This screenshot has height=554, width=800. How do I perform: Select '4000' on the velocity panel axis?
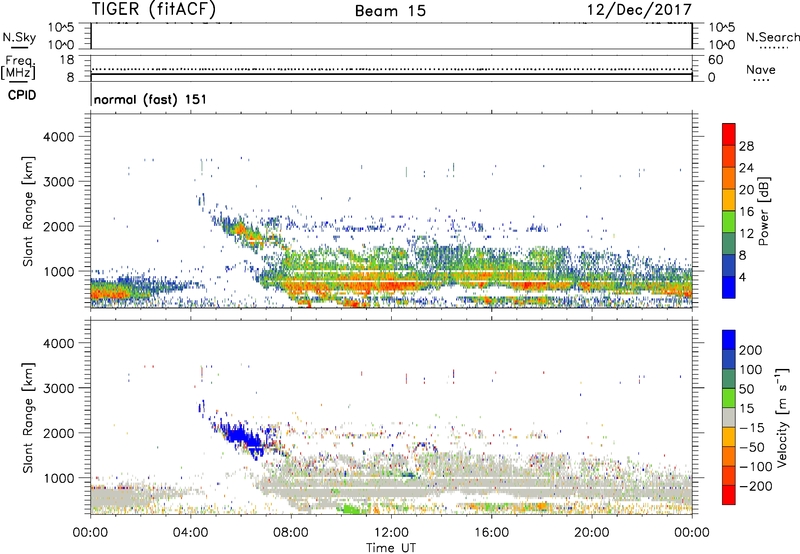(x=59, y=343)
